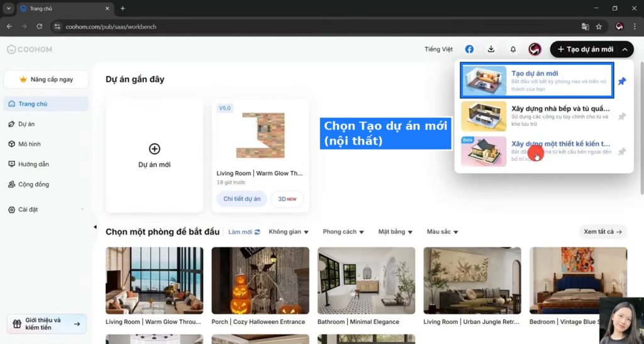Reload the page in browser
Image resolution: width=644 pixels, height=344 pixels.
(40, 26)
